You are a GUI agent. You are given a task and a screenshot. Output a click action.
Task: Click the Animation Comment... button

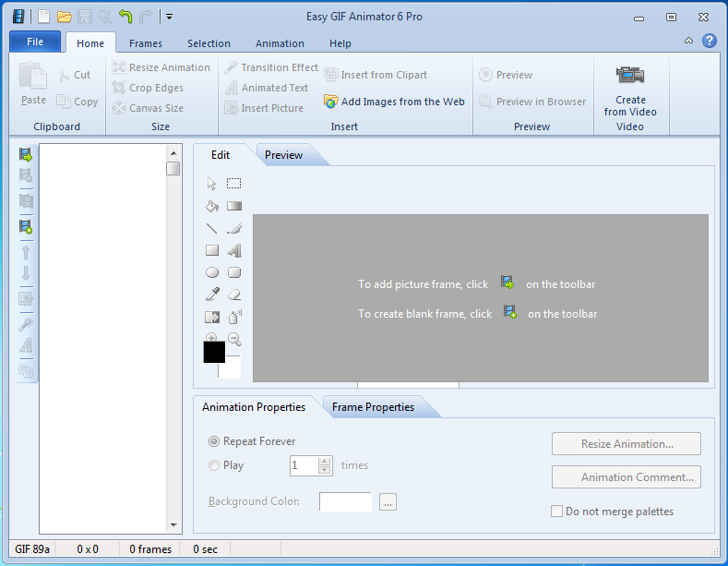tap(627, 477)
